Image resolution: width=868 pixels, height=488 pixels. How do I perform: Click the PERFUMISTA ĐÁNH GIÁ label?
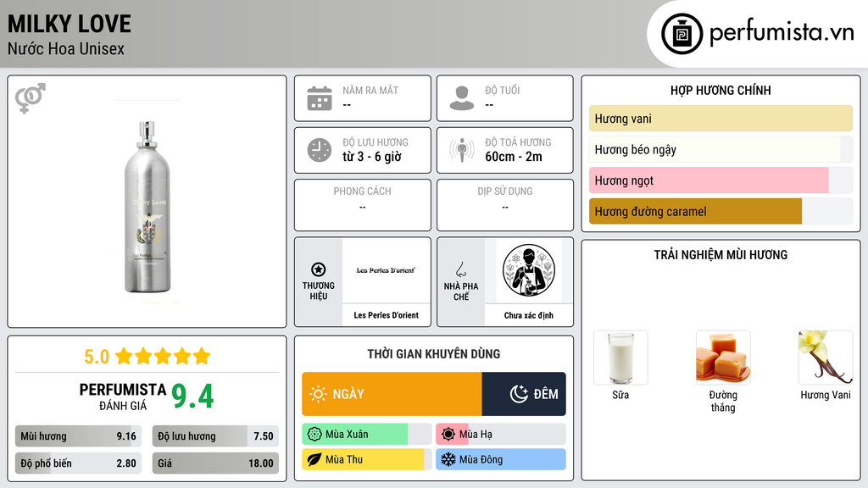122,396
